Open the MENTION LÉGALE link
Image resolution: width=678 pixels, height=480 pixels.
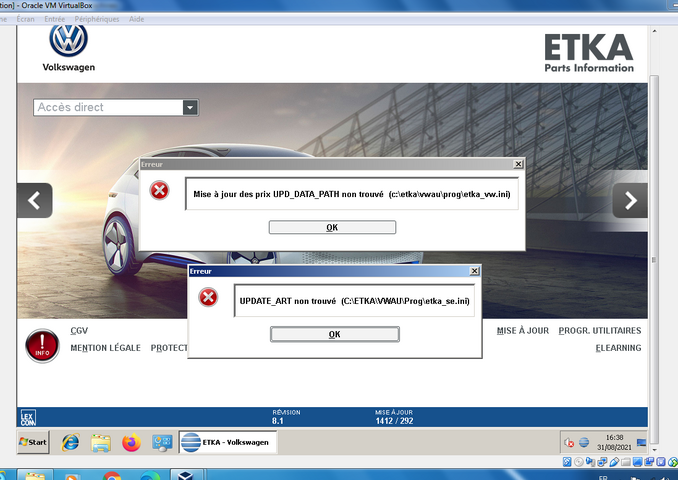(106, 348)
